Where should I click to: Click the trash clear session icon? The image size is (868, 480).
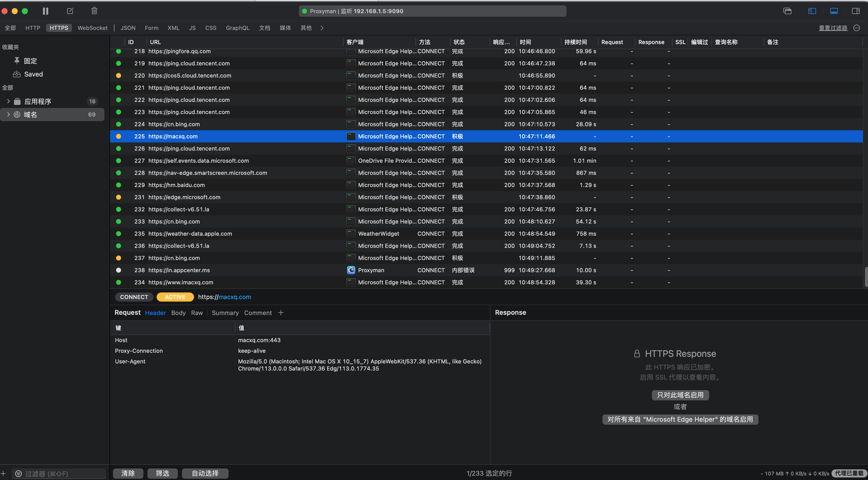click(x=94, y=11)
